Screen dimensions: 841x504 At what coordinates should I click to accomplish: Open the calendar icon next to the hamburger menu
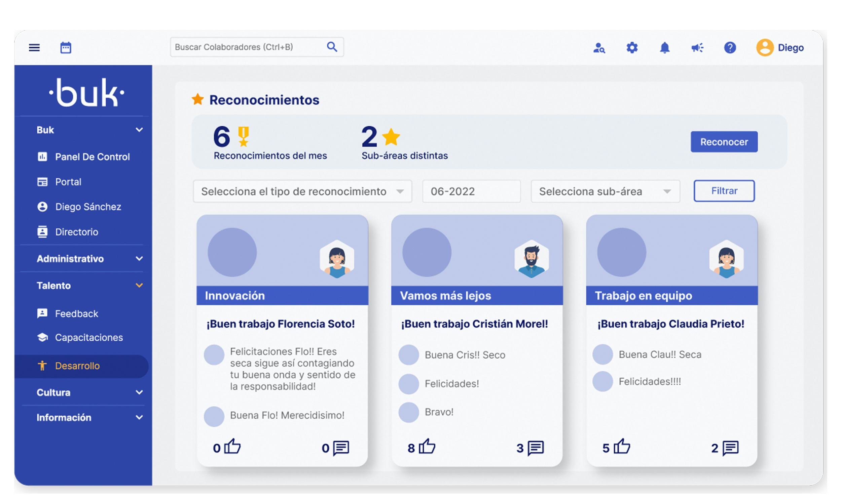(66, 47)
